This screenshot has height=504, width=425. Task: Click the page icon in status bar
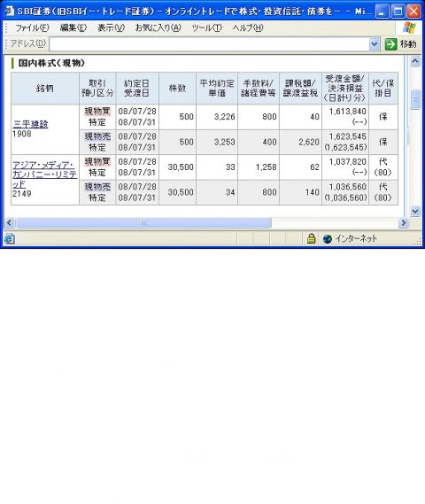coord(10,239)
